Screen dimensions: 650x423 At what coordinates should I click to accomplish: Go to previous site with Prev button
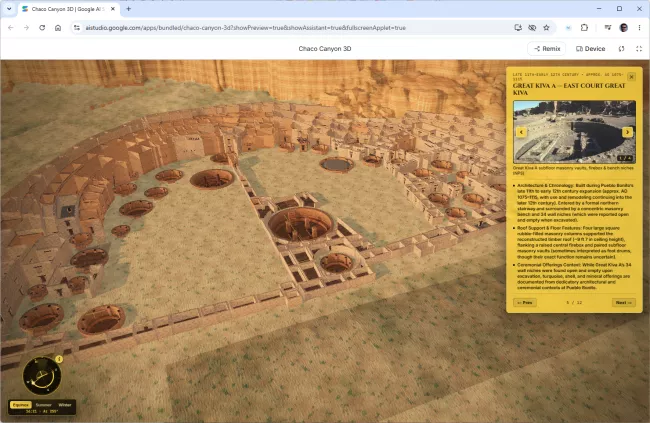tap(525, 303)
